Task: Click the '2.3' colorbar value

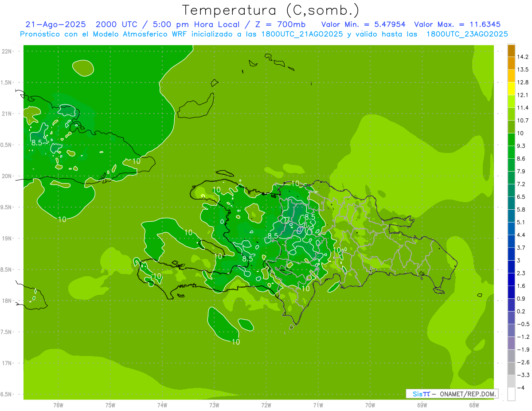Action: [521, 273]
